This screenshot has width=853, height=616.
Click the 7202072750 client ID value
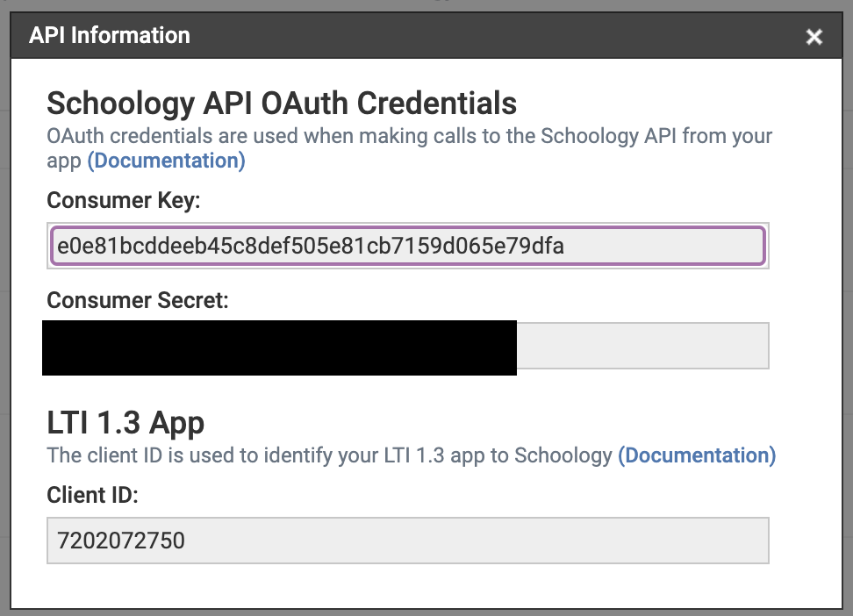(121, 541)
